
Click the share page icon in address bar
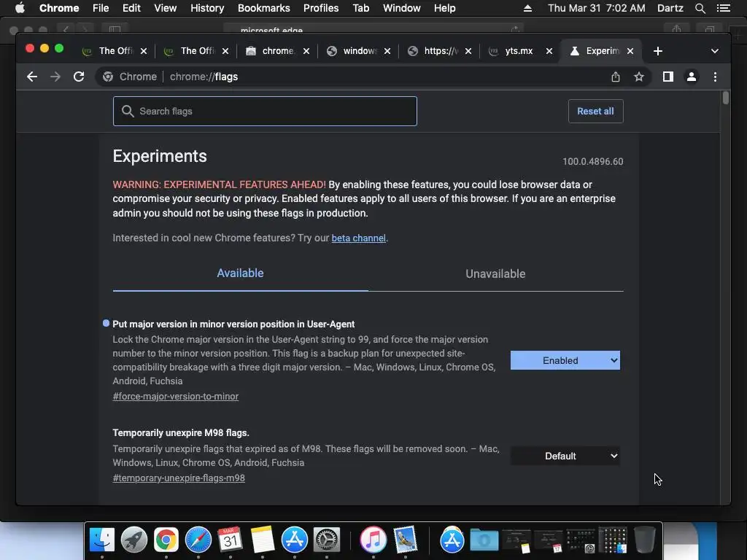pos(616,77)
